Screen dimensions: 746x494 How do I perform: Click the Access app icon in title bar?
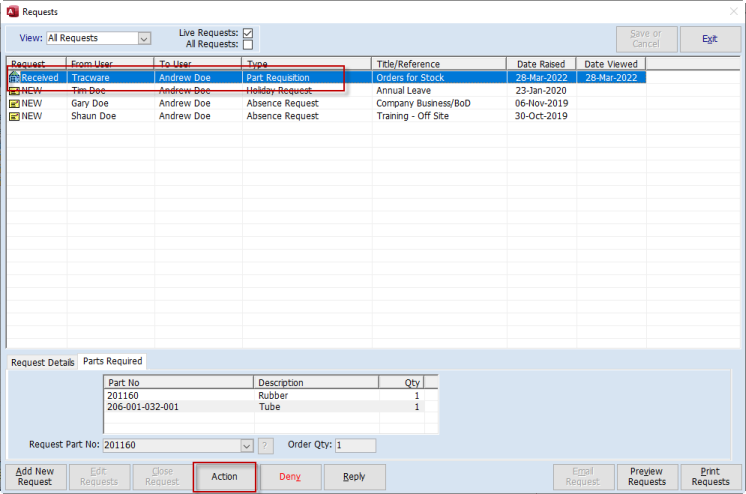click(x=11, y=12)
